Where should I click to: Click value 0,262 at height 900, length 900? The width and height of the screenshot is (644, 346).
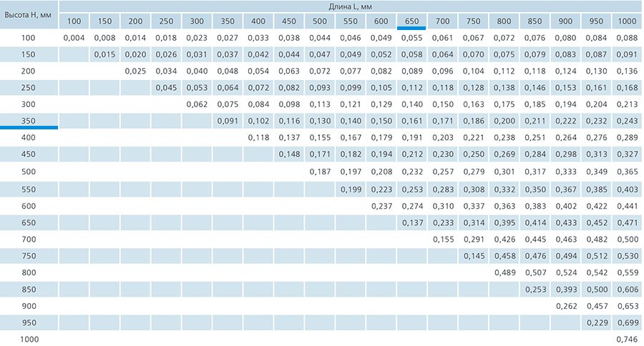point(566,306)
